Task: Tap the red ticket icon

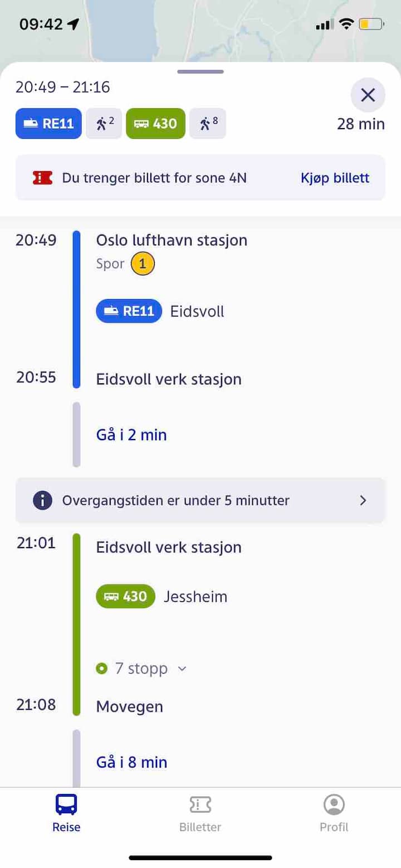Action: point(42,178)
